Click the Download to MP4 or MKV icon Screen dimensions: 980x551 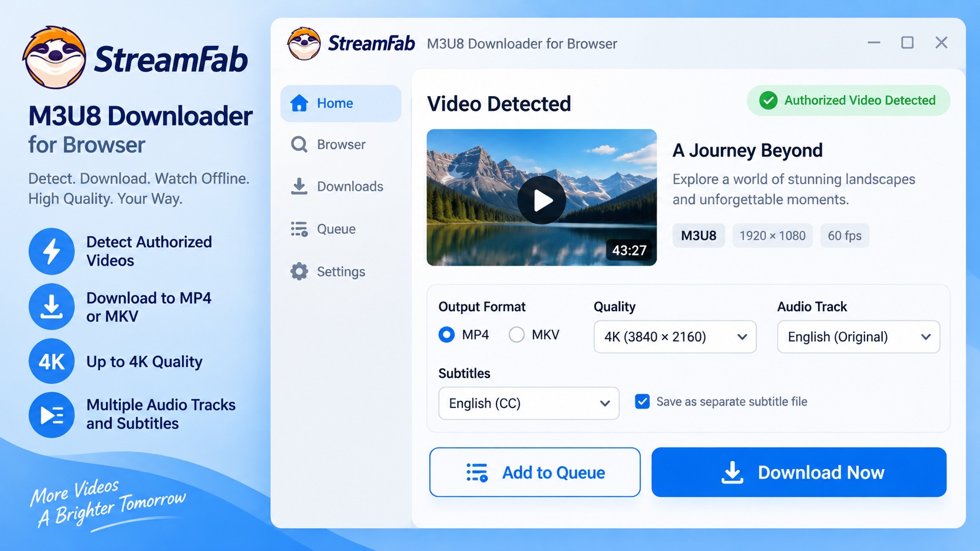click(x=52, y=307)
